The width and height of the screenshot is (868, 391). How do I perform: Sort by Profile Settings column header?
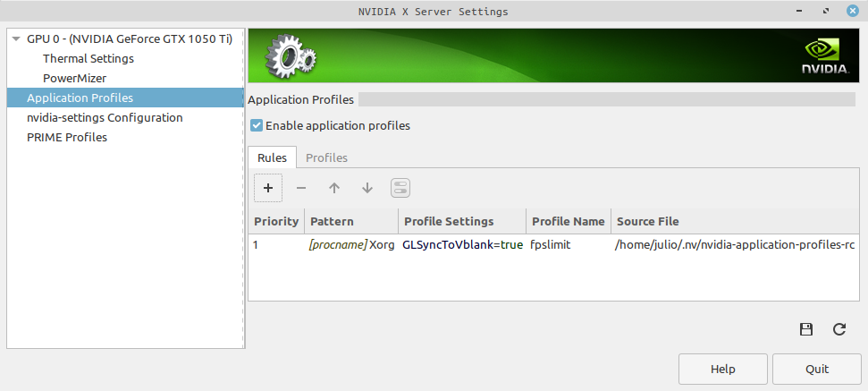462,222
